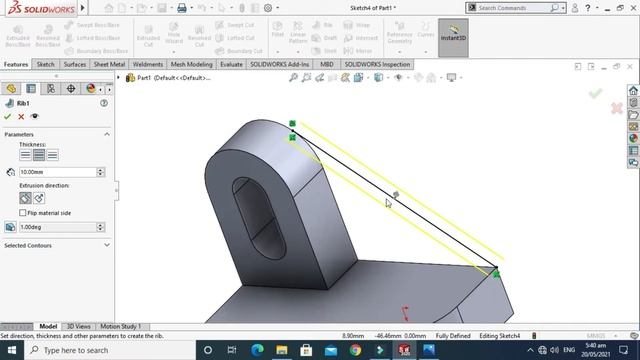Screen dimensions: 640x360
Task: Toggle the Draft On/Off button
Action: coord(10,227)
